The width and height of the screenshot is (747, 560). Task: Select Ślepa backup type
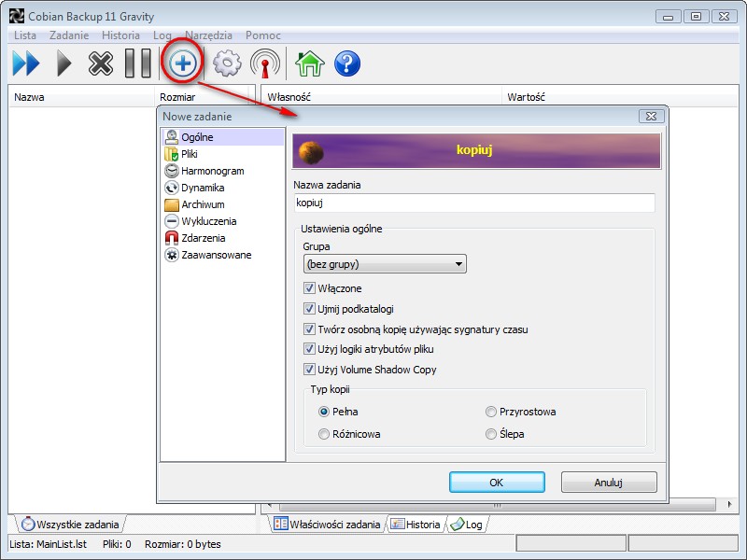491,434
